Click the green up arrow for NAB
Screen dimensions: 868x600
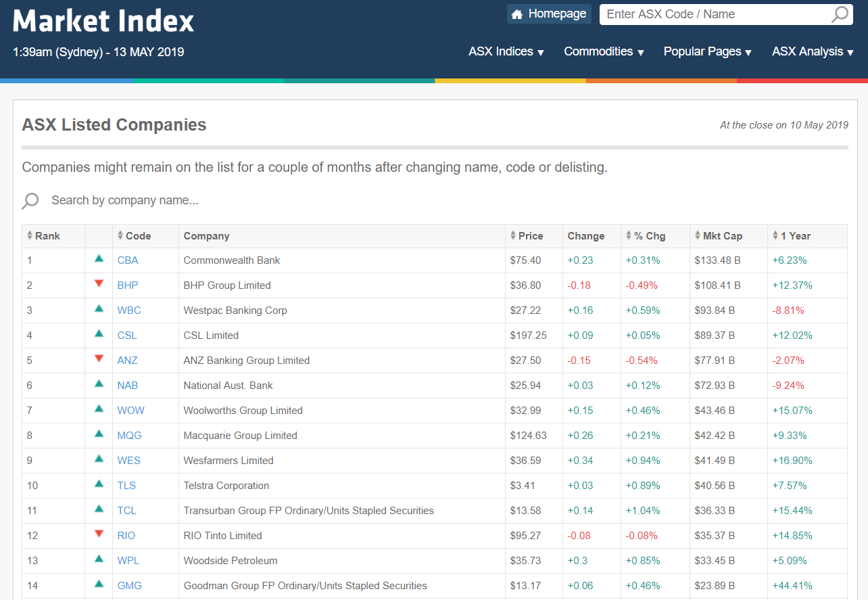pyautogui.click(x=99, y=384)
